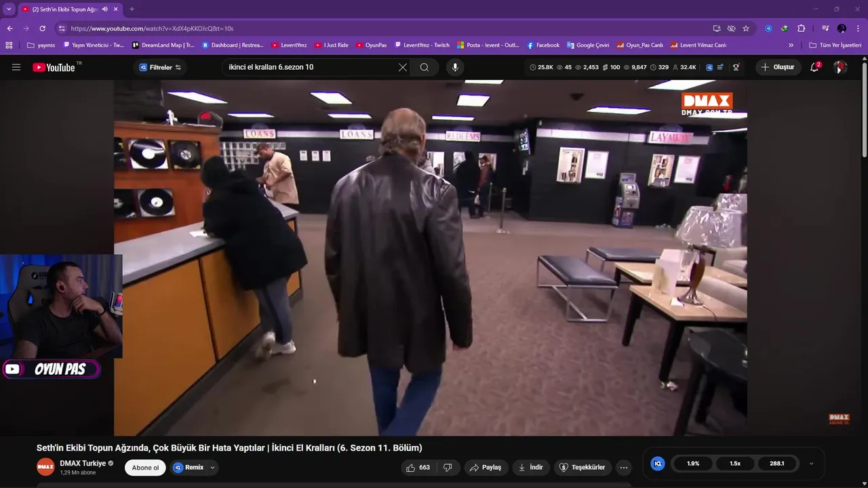Share the video via Paylaş

(x=486, y=468)
